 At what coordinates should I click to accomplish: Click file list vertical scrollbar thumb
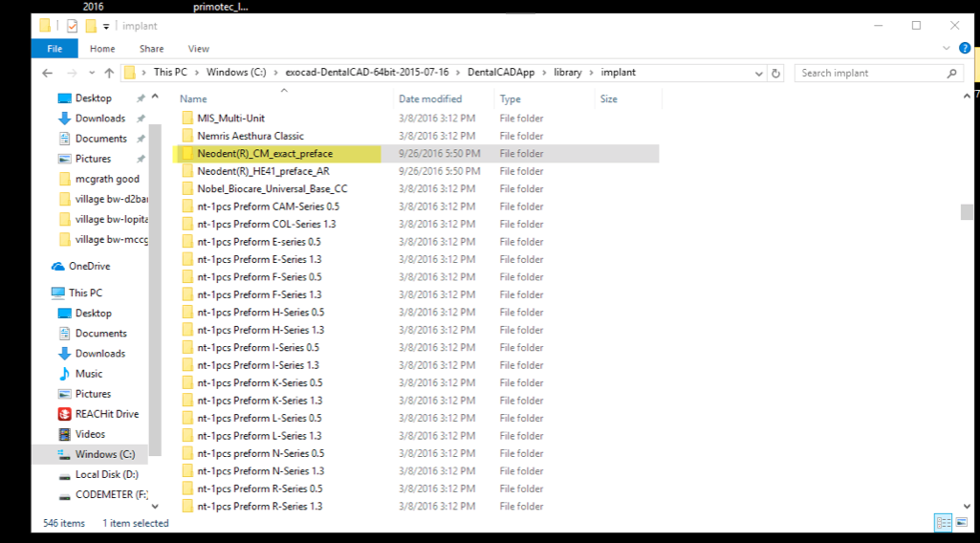click(967, 212)
